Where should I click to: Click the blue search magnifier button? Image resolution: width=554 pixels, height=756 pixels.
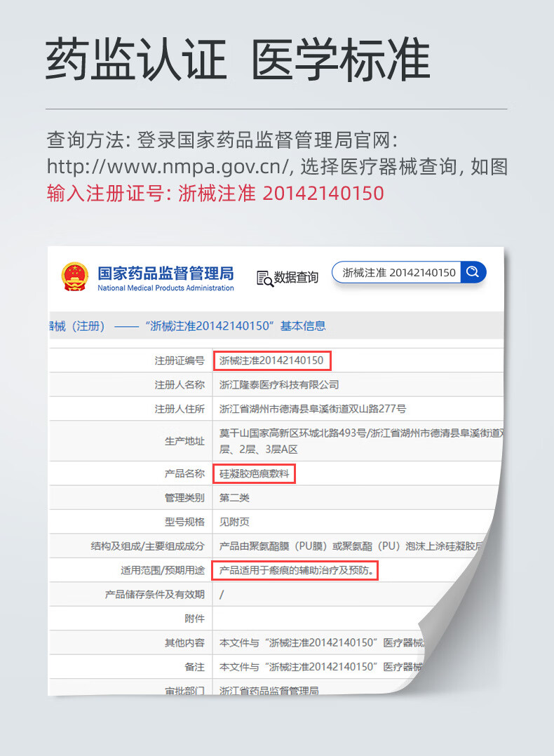[x=473, y=272]
